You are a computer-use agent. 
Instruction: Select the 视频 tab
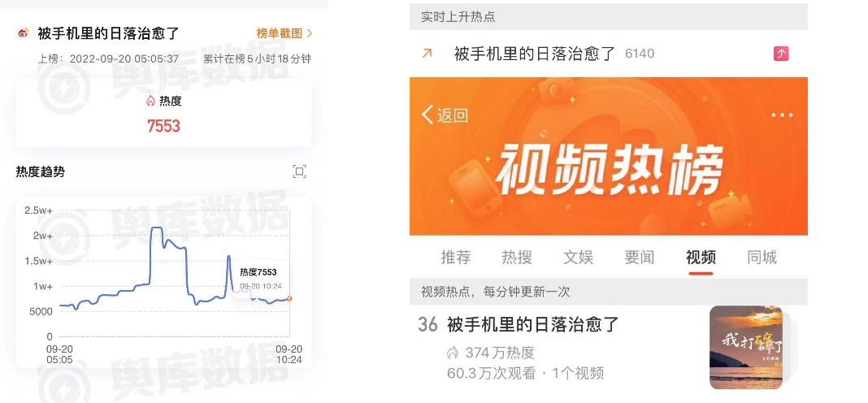tap(701, 258)
